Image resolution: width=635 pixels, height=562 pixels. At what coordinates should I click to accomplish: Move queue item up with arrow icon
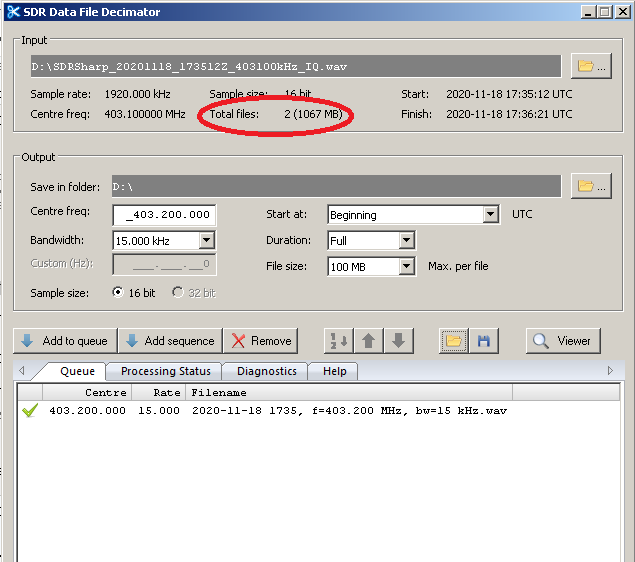pyautogui.click(x=369, y=341)
